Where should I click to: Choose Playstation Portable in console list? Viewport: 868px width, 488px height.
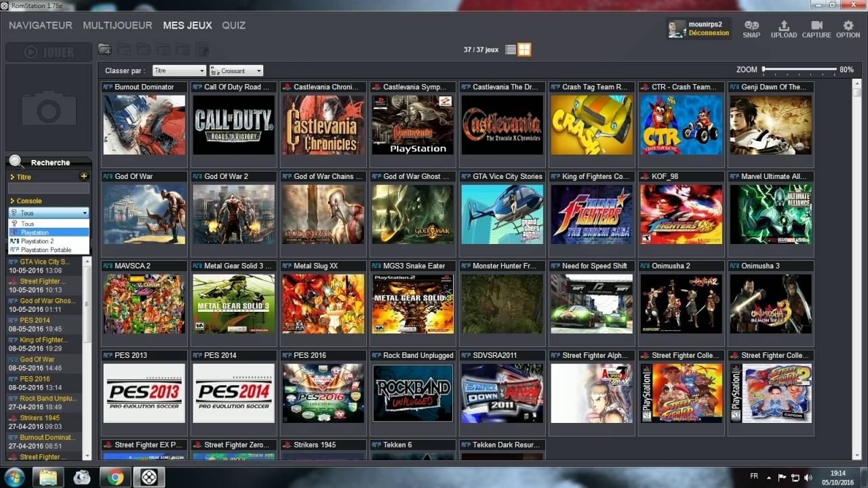click(49, 250)
